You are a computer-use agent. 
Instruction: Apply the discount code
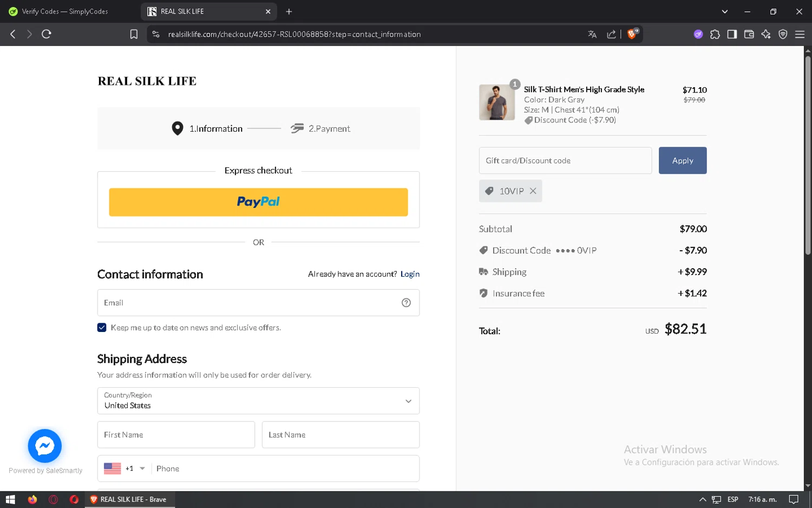pos(683,160)
